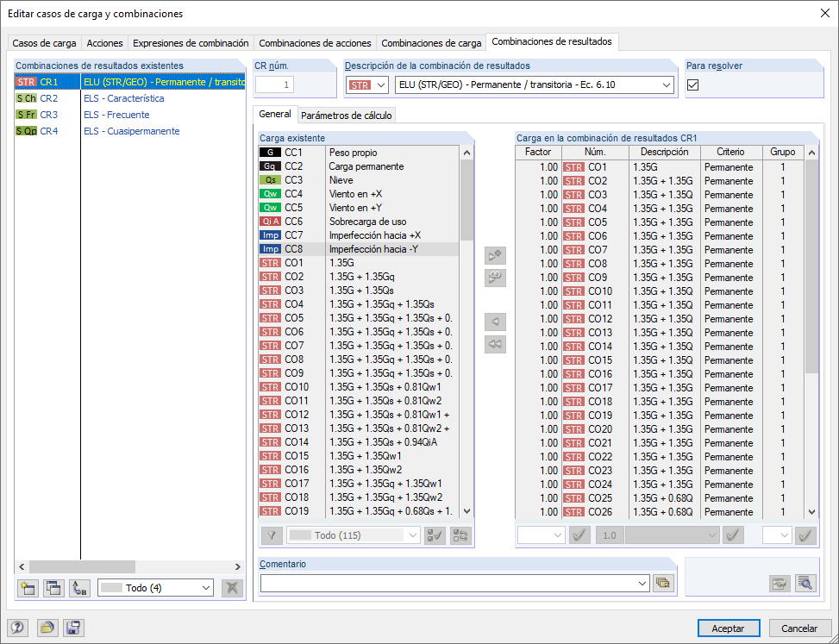Select all loads in existing list
The width and height of the screenshot is (839, 644).
tap(435, 535)
